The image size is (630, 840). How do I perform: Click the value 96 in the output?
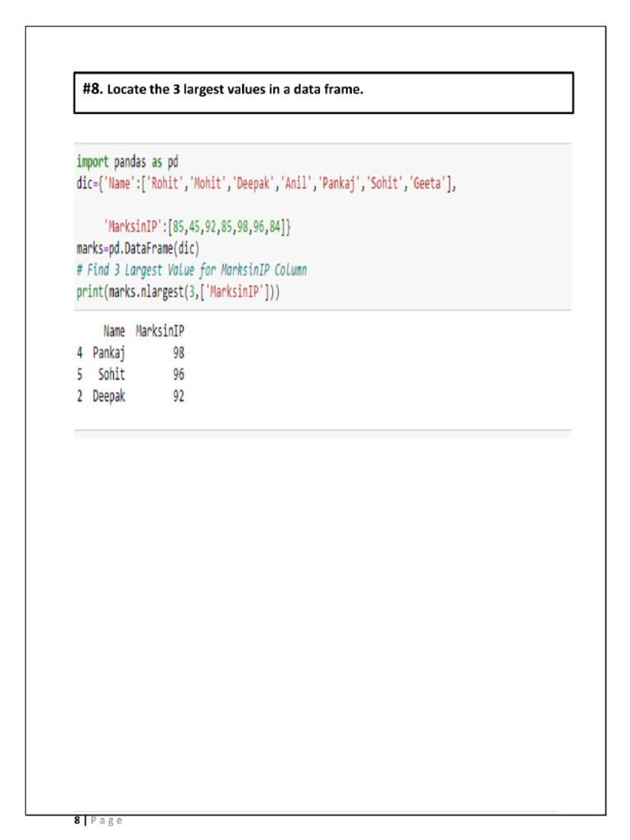point(178,375)
